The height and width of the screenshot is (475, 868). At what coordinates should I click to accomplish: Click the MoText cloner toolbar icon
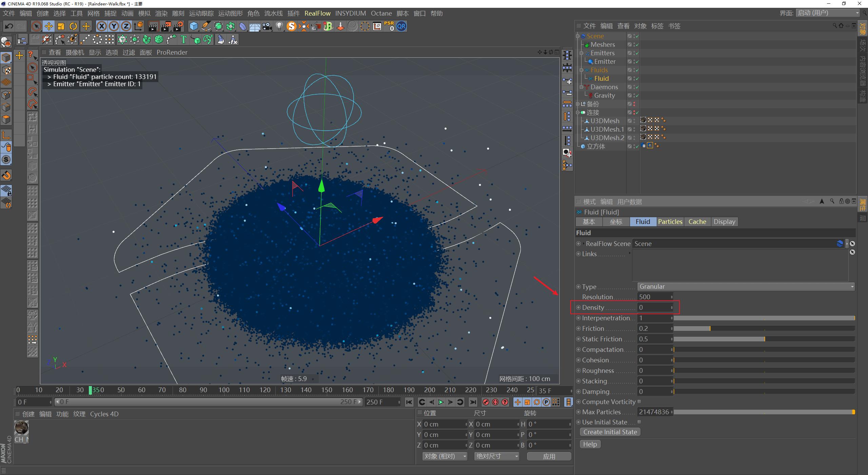coord(183,40)
